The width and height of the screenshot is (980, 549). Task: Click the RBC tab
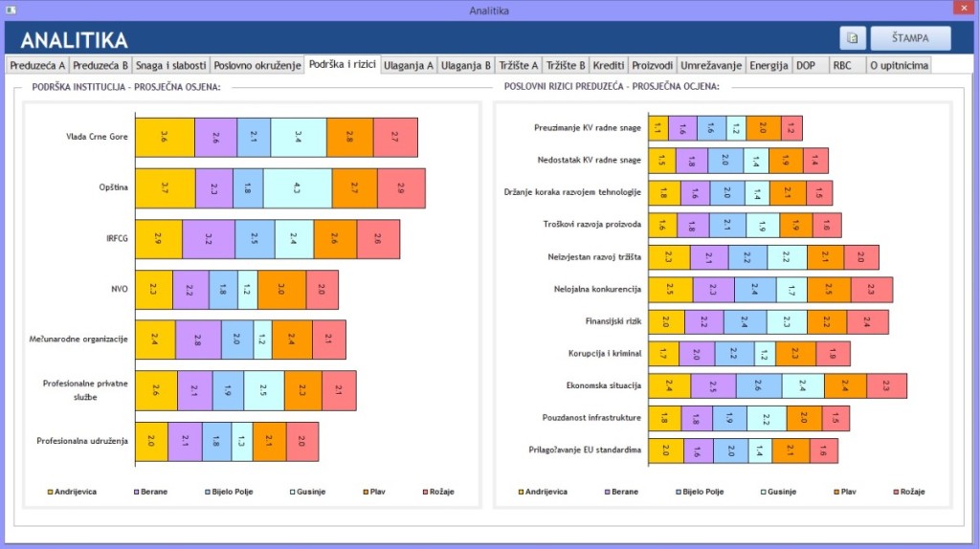click(842, 66)
